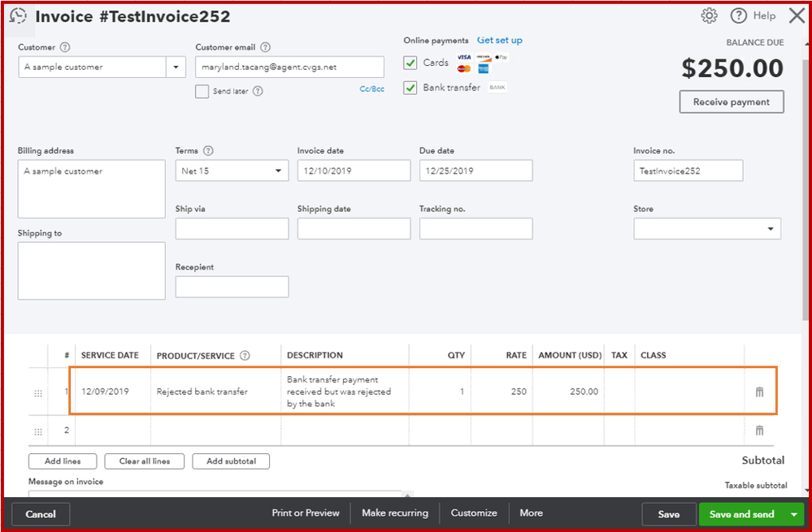
Task: Click the Invoice date field
Action: (x=354, y=171)
